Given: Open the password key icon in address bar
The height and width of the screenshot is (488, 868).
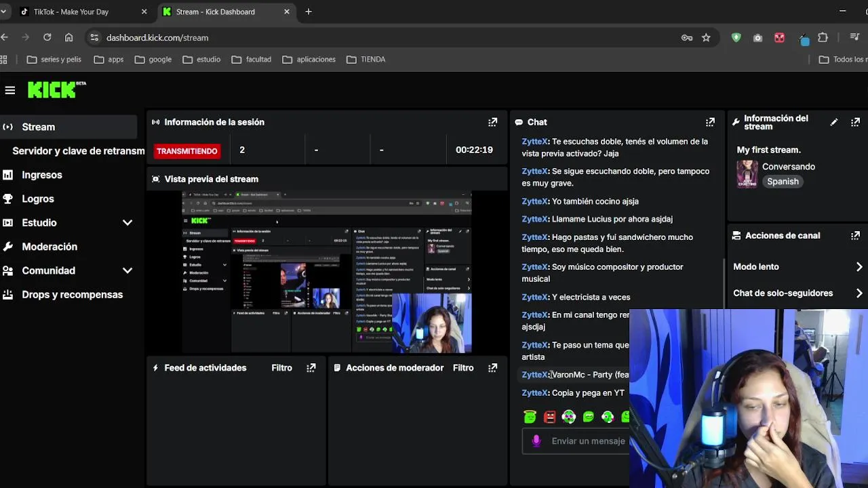Looking at the screenshot, I should [x=687, y=37].
